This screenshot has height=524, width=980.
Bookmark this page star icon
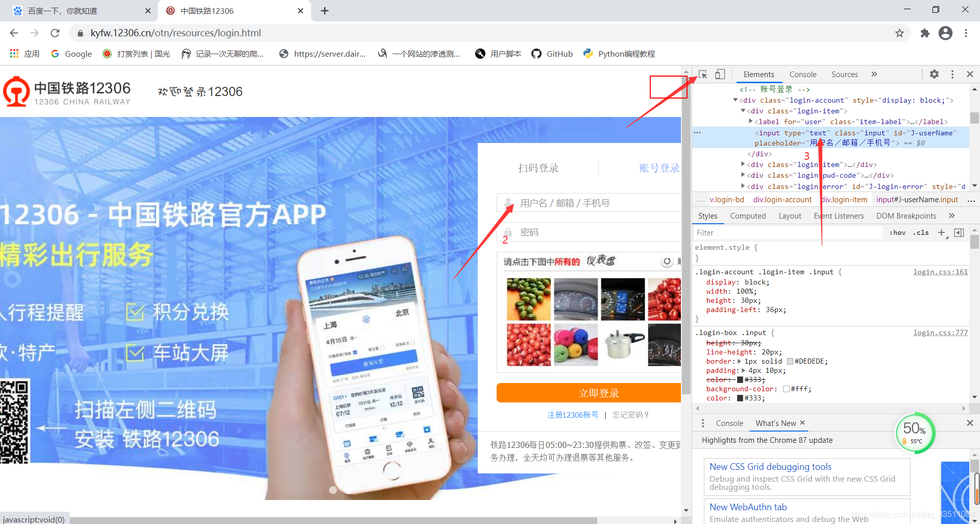coord(899,33)
